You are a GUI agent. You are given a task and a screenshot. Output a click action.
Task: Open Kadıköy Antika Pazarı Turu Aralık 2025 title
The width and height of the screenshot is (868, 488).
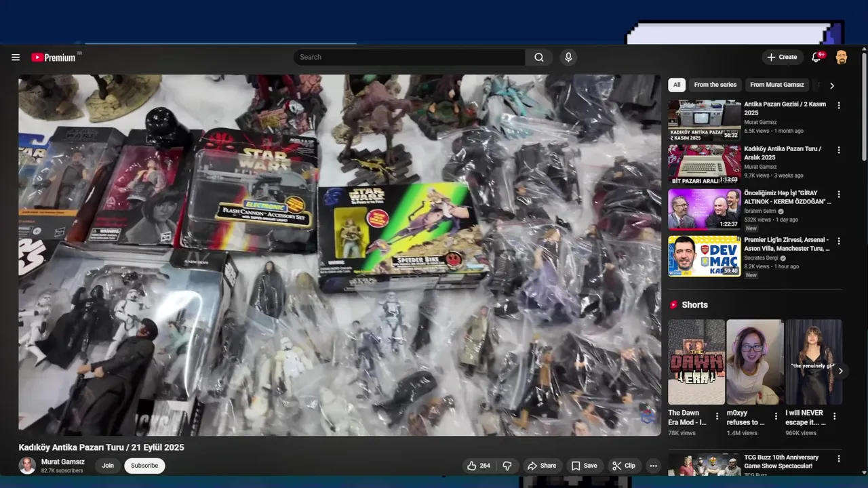pyautogui.click(x=783, y=153)
